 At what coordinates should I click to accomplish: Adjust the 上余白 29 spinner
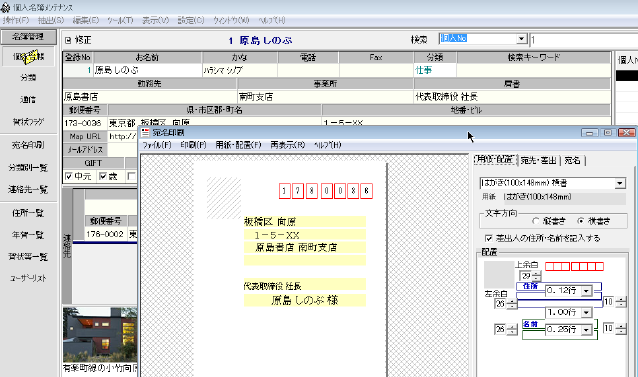pyautogui.click(x=537, y=276)
